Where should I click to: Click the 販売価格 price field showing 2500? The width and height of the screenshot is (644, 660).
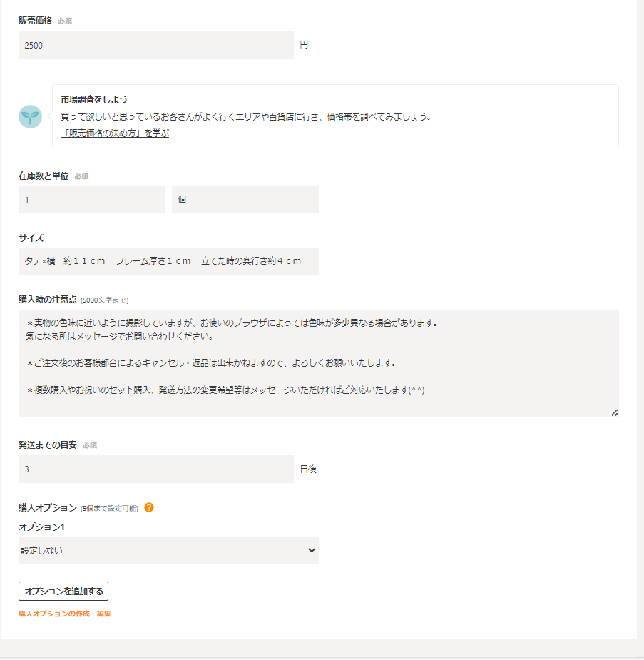(155, 44)
